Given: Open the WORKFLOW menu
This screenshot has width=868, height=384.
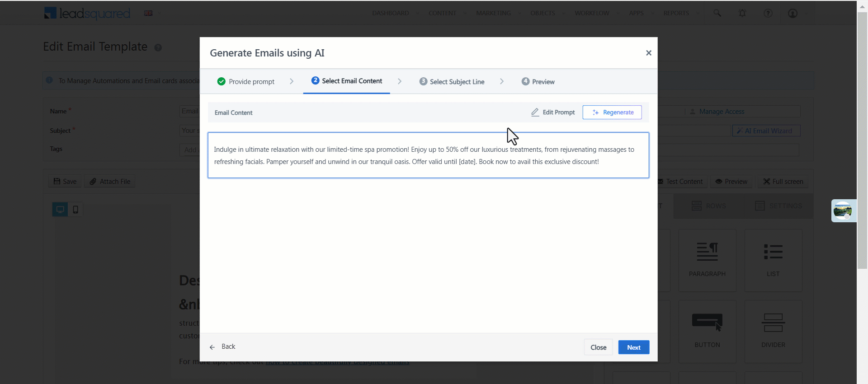Looking at the screenshot, I should click(x=592, y=13).
